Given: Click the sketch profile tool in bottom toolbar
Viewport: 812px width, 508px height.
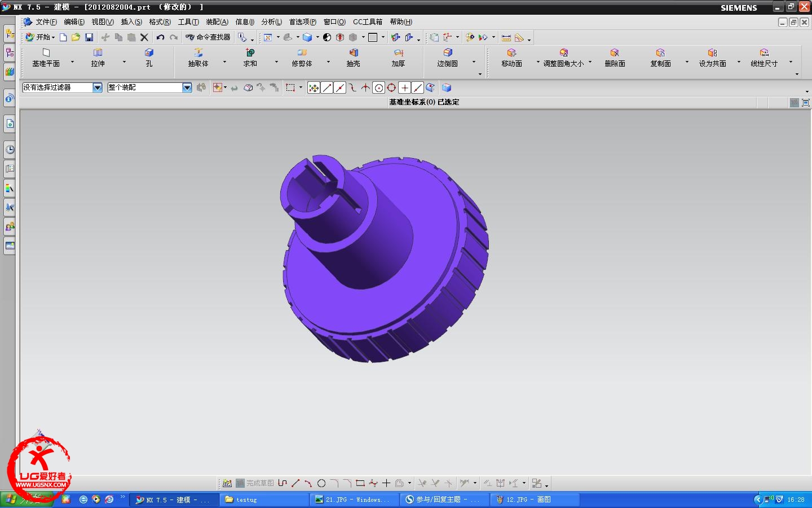Looking at the screenshot, I should click(283, 483).
